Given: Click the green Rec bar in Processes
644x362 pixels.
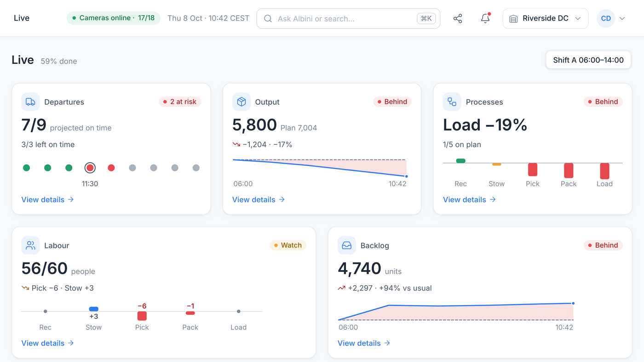Looking at the screenshot, I should (x=460, y=161).
